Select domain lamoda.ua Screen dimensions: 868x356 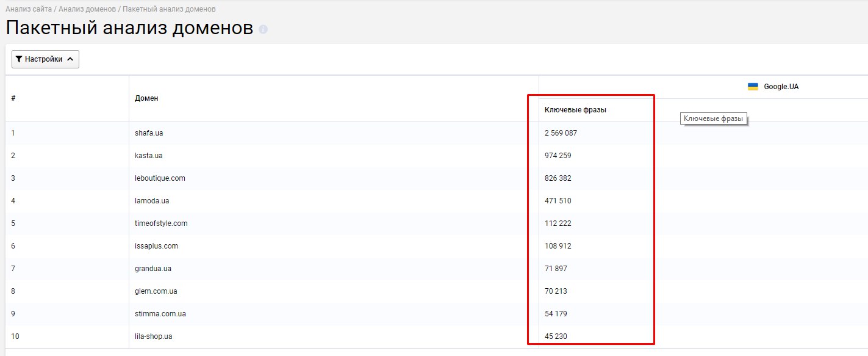pyautogui.click(x=152, y=201)
